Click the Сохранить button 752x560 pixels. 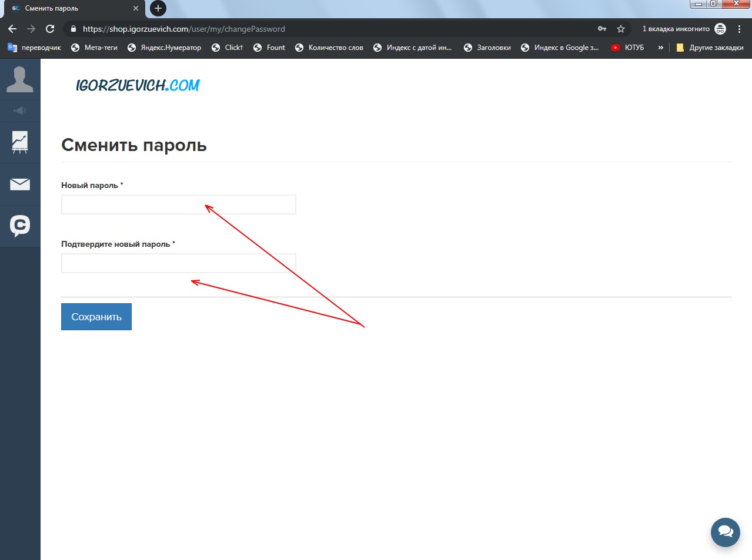pyautogui.click(x=96, y=317)
